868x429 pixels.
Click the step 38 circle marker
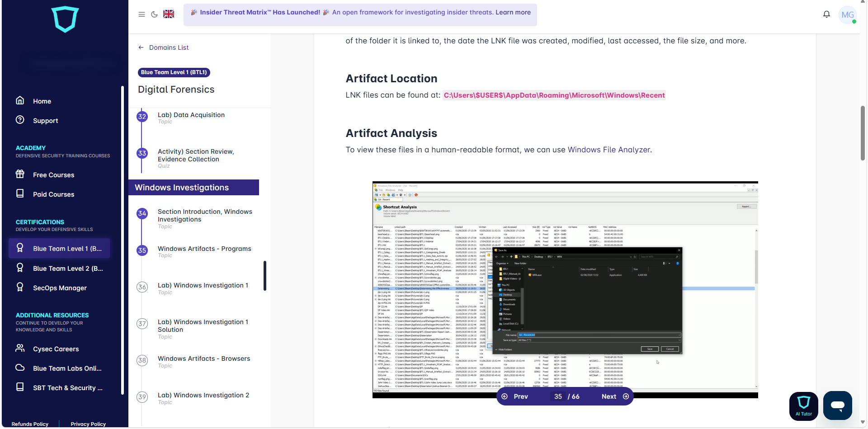coord(142,360)
